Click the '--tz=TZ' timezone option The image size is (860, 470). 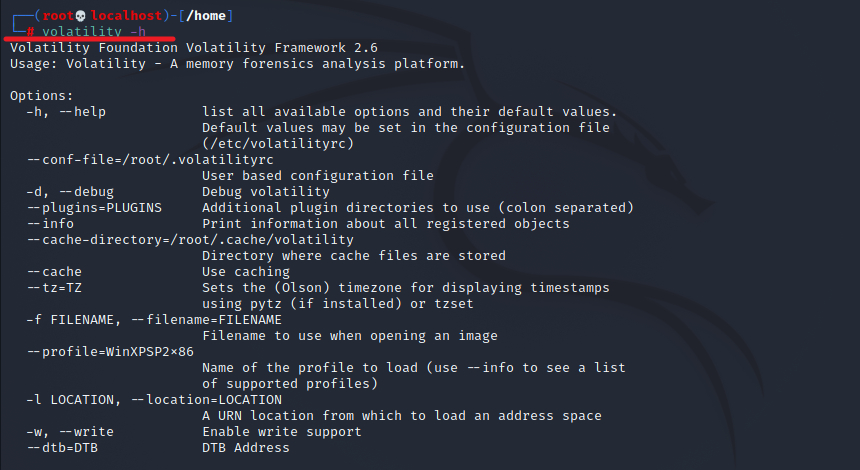(53, 288)
